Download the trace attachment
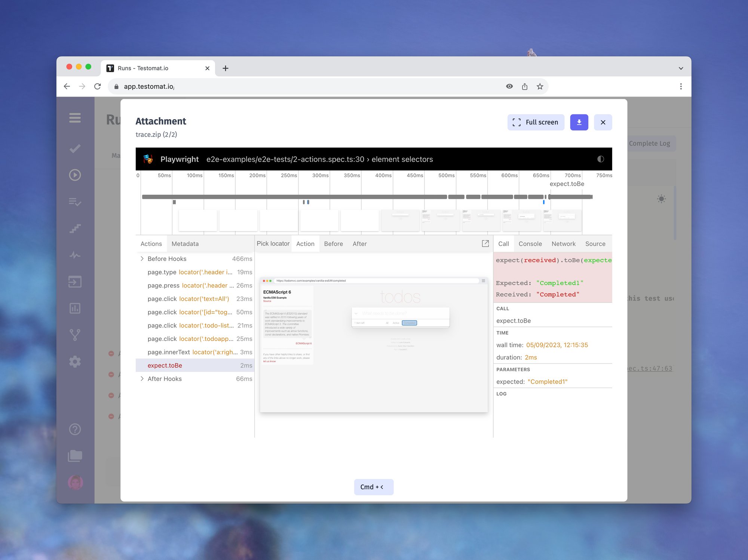Viewport: 748px width, 560px height. click(579, 122)
